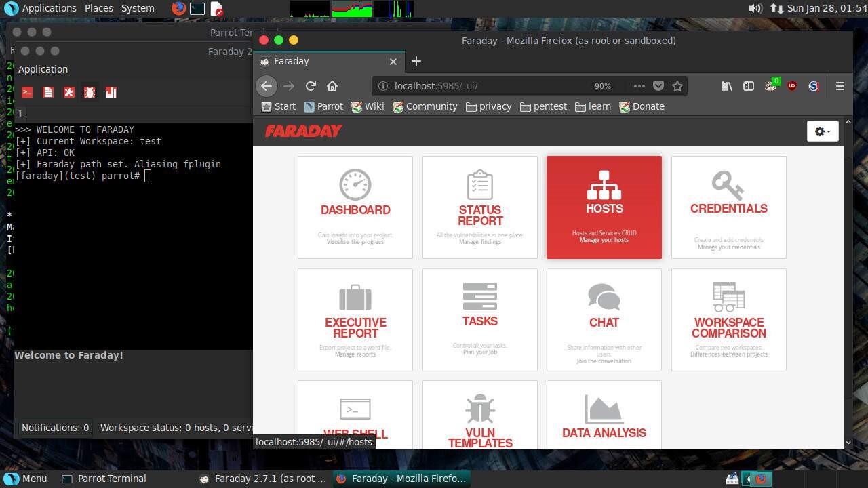Open the Dashboard tile icon
The height and width of the screenshot is (488, 868).
355,184
